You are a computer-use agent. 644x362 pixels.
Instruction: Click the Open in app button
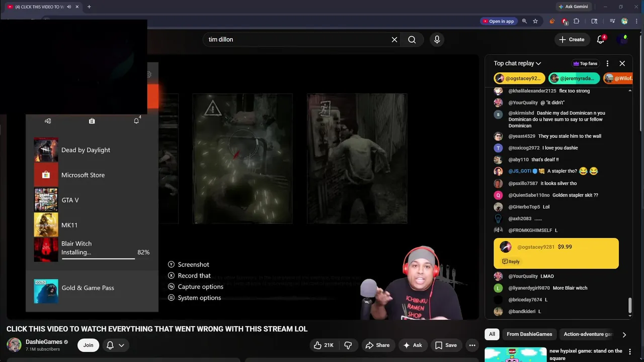coord(498,21)
